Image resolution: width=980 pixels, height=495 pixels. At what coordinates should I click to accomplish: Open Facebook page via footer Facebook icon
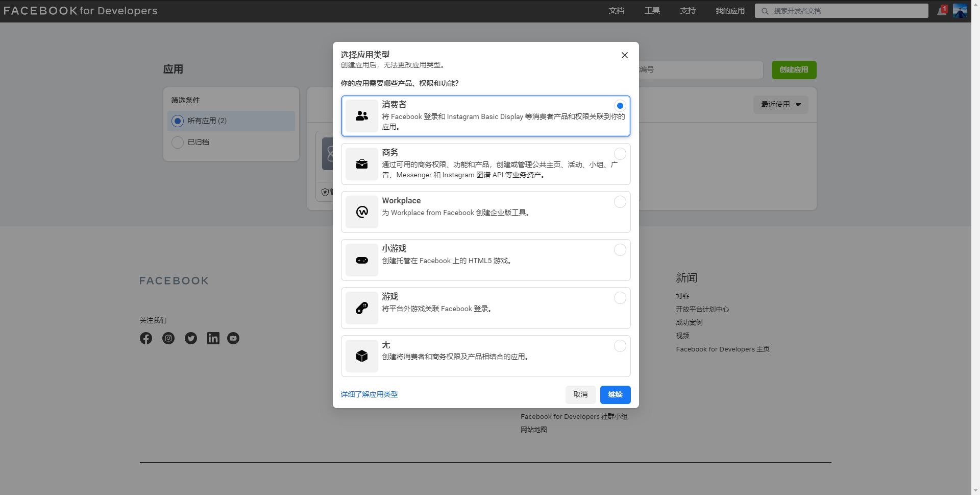pos(146,338)
